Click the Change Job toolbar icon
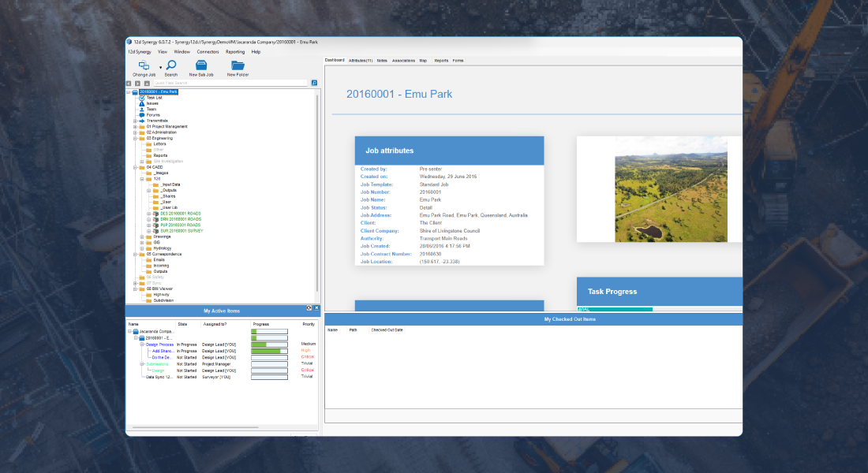The height and width of the screenshot is (473, 868). coord(144,65)
